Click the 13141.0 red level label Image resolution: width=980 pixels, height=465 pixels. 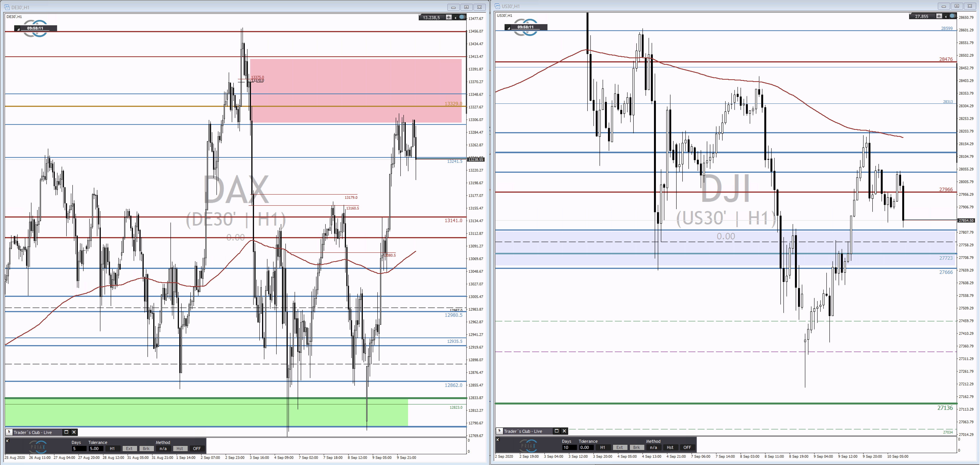coord(453,220)
